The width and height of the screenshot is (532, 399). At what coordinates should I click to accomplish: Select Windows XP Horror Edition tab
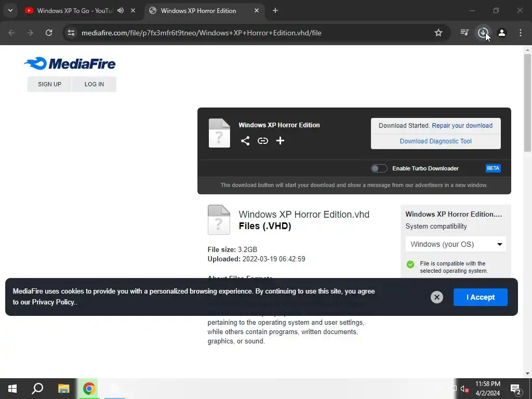click(198, 10)
